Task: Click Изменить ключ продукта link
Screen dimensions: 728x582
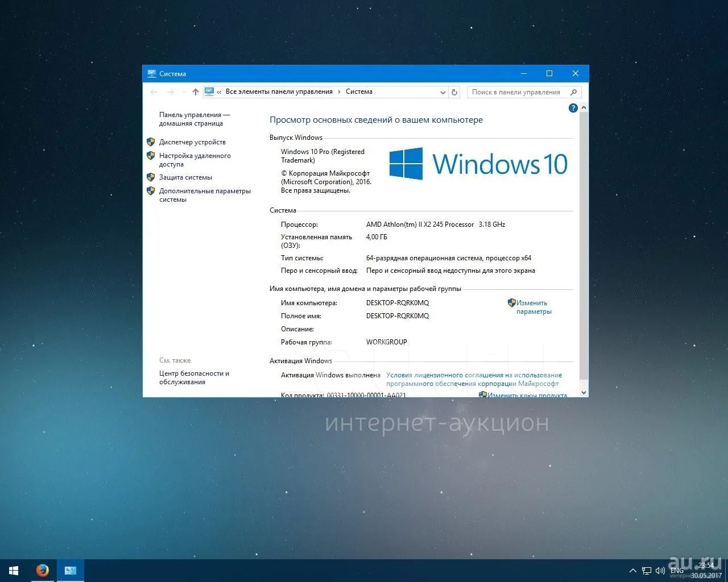Action: point(527,395)
